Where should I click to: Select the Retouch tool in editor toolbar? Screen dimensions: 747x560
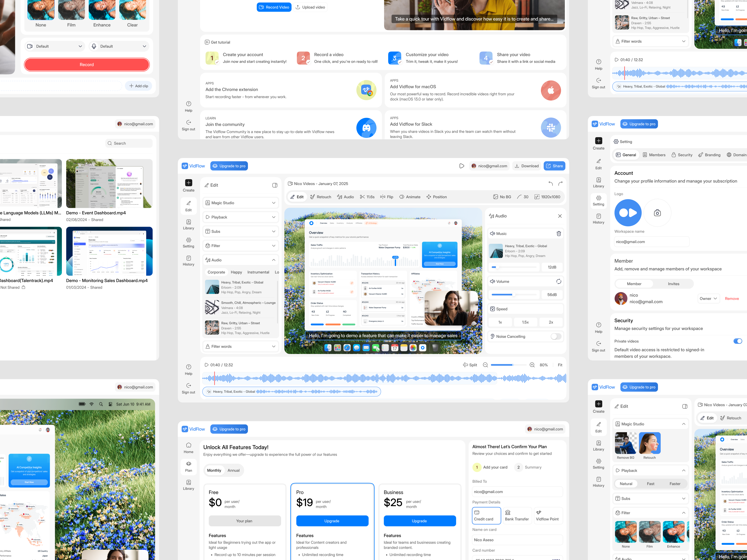click(x=321, y=197)
